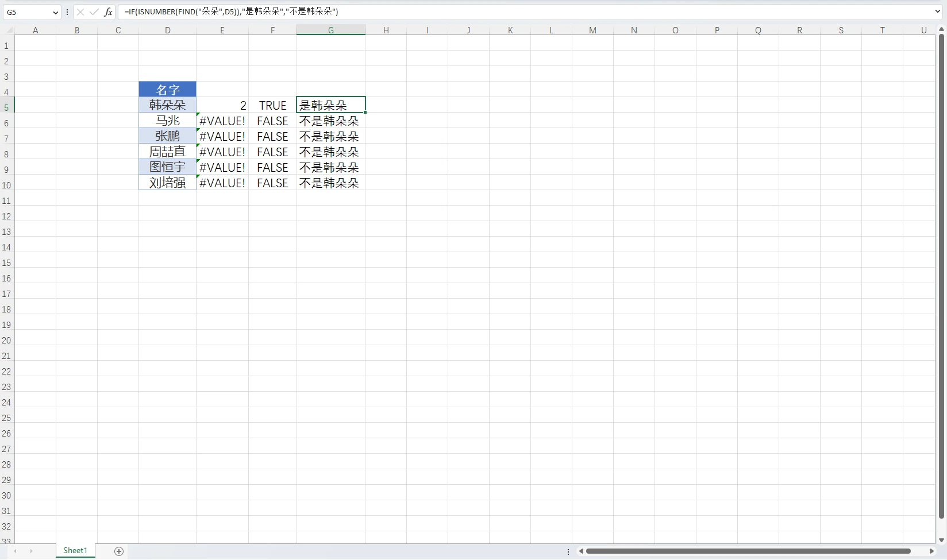
Task: Select cell containing 周喆直
Action: coord(168,151)
